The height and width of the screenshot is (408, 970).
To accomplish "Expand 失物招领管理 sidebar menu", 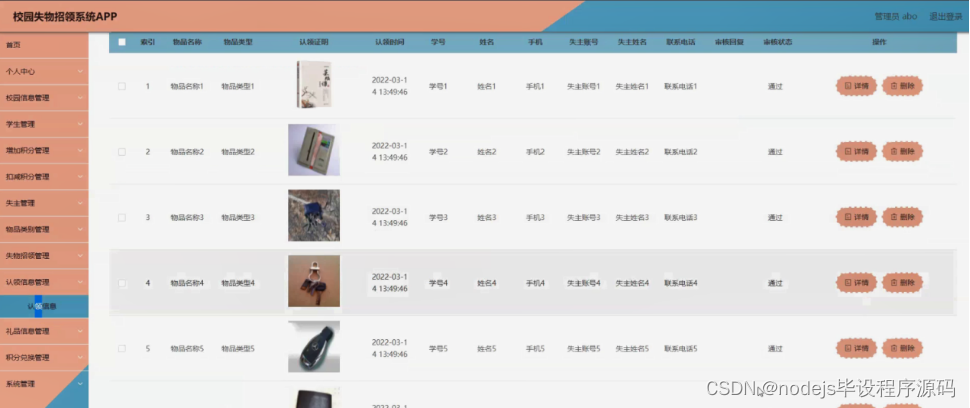I will 44,255.
